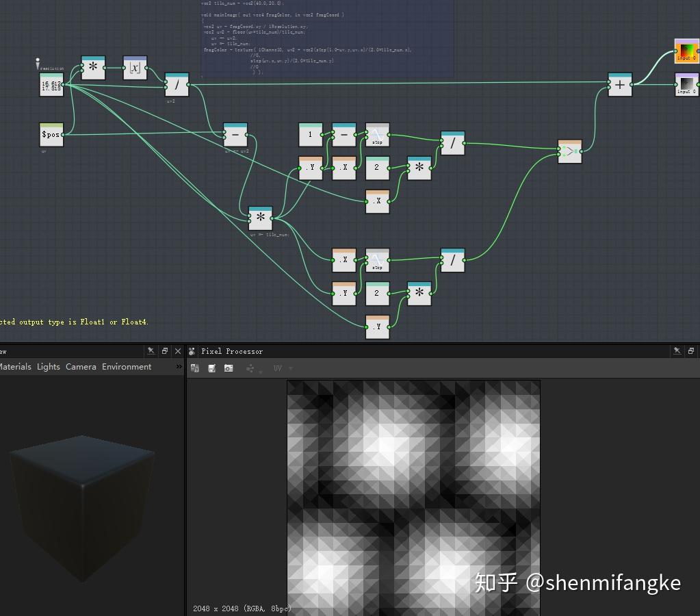Expand the overflow chevron after Environment menu

pyautogui.click(x=179, y=366)
